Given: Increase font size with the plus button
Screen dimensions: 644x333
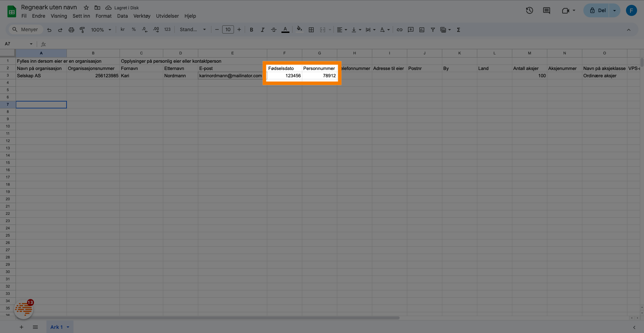Looking at the screenshot, I should click(x=239, y=29).
